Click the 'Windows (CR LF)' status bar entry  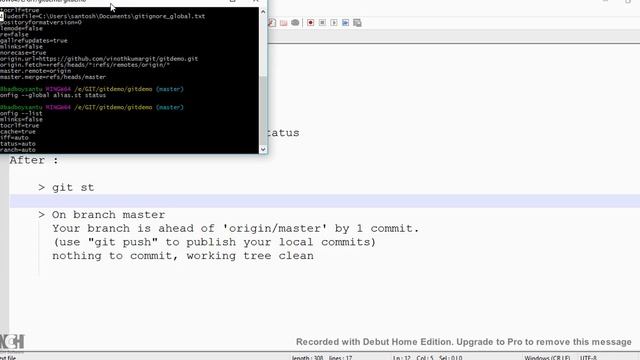tap(547, 358)
